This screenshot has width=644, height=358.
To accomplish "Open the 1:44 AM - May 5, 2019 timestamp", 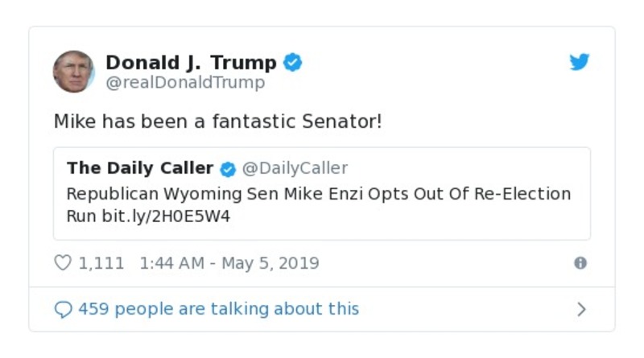I will click(x=229, y=263).
